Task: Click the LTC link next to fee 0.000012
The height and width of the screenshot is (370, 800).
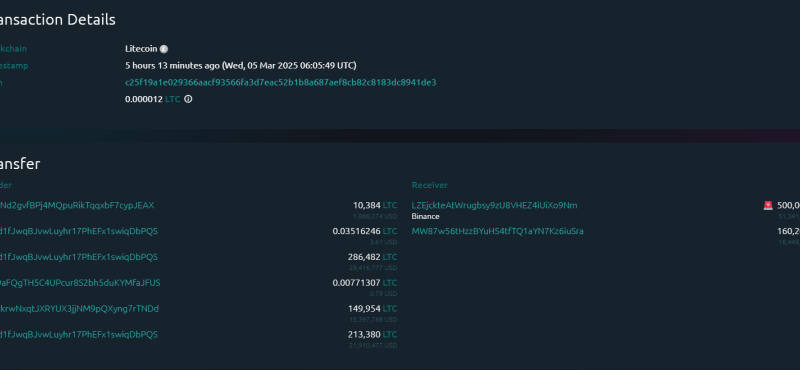Action: click(x=172, y=99)
